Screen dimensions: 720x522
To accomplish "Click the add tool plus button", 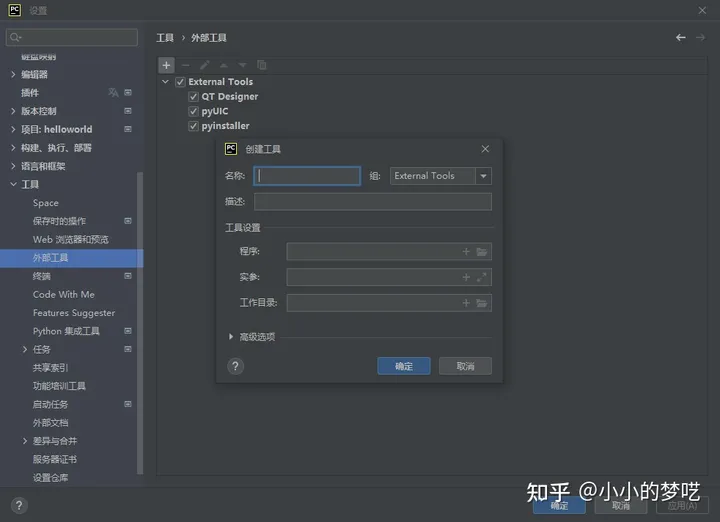I will (166, 65).
